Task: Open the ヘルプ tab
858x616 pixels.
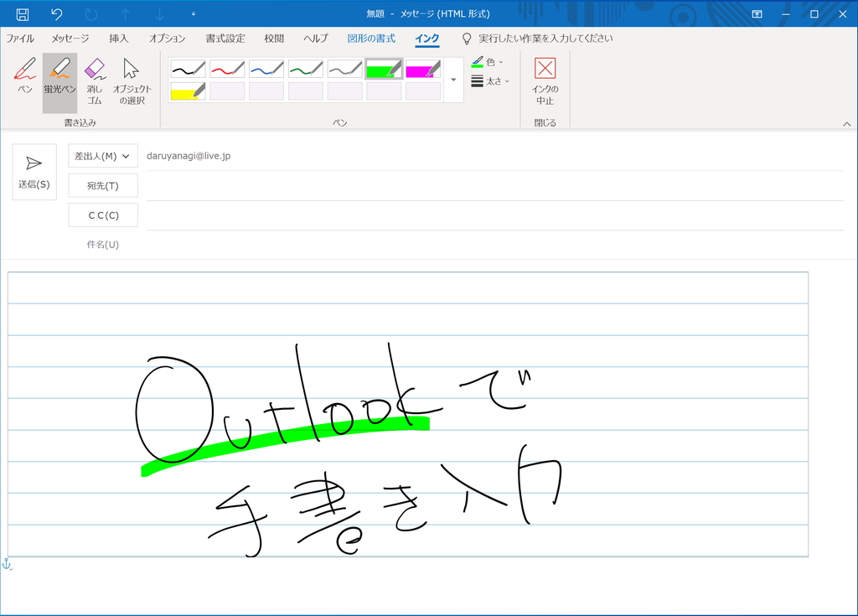Action: pos(316,39)
